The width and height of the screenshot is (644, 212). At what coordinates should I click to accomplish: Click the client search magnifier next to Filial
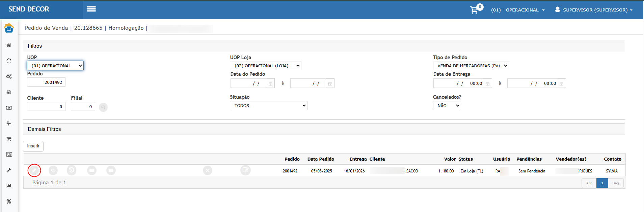click(103, 107)
